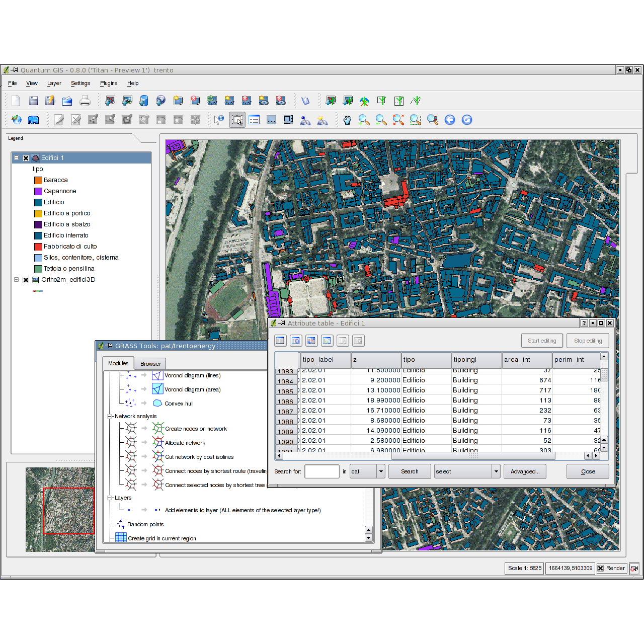This screenshot has height=644, width=644.
Task: Collapse the Edifici 1 legend entry
Action: (x=16, y=158)
